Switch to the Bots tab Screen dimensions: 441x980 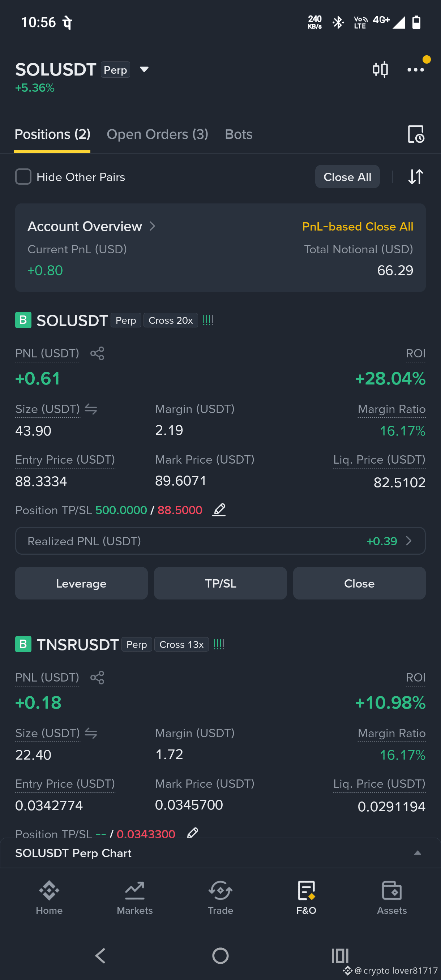[239, 134]
